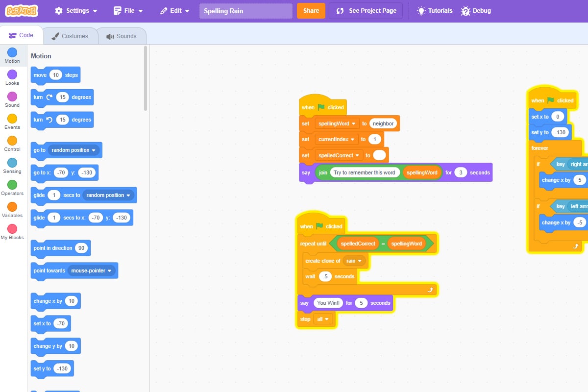Open the spelledCorrect variable dropdown in set block
Viewport: 588px width, 392px height.
(338, 155)
